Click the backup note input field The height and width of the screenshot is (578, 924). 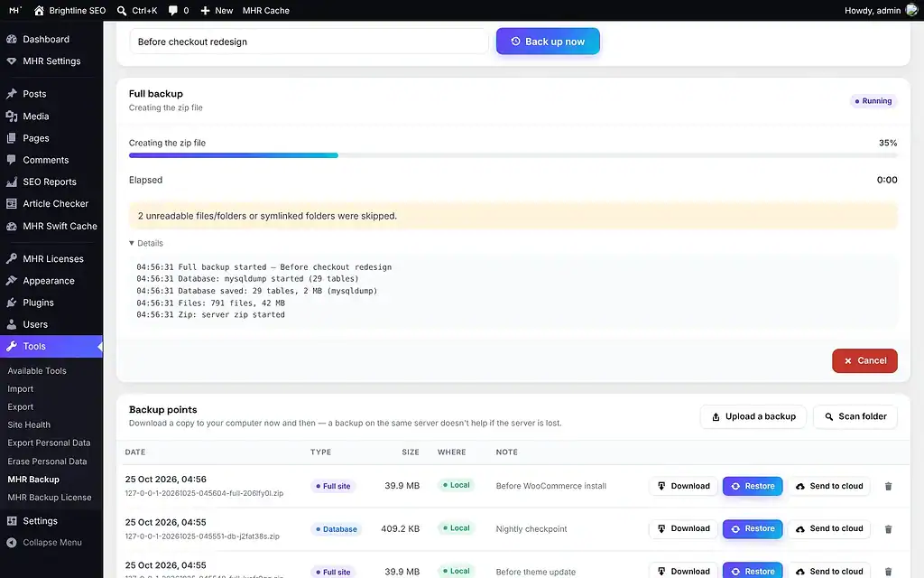coord(309,42)
